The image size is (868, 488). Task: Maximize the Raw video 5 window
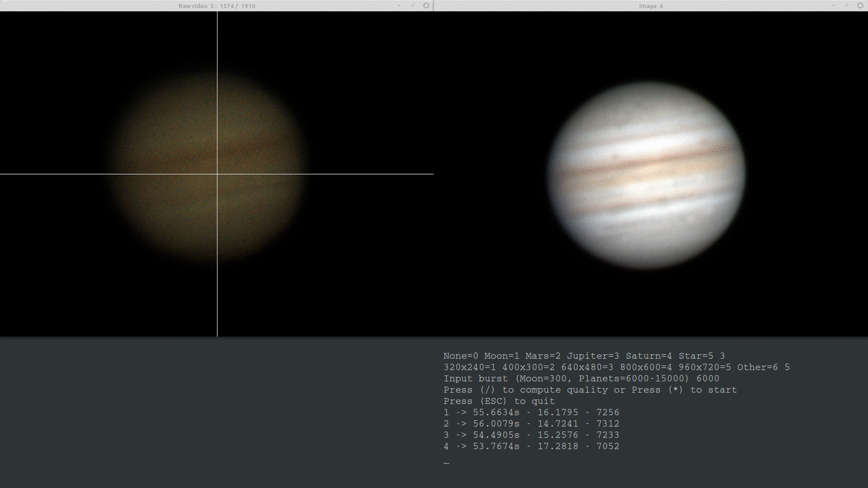pyautogui.click(x=413, y=6)
